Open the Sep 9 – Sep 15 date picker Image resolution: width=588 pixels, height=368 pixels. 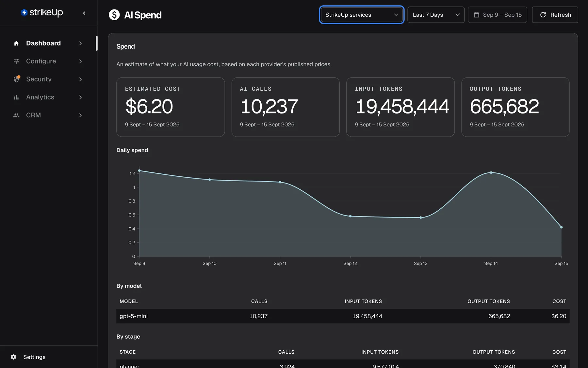click(497, 15)
